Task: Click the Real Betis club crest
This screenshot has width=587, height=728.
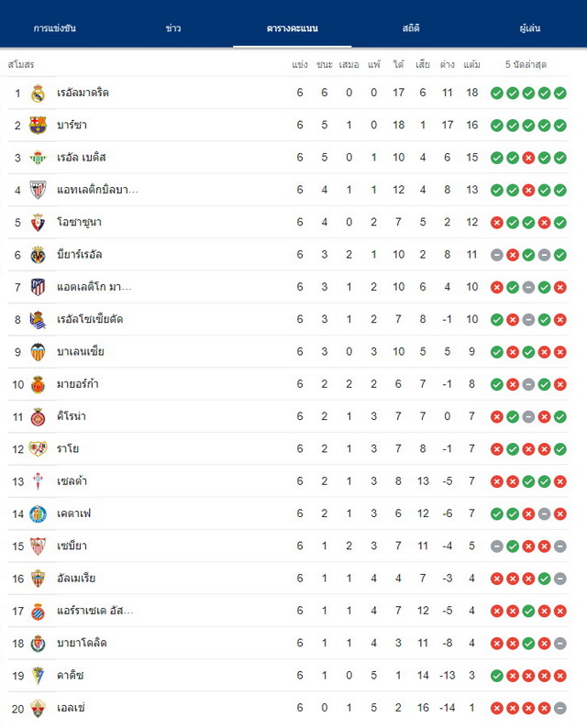Action: [38, 158]
